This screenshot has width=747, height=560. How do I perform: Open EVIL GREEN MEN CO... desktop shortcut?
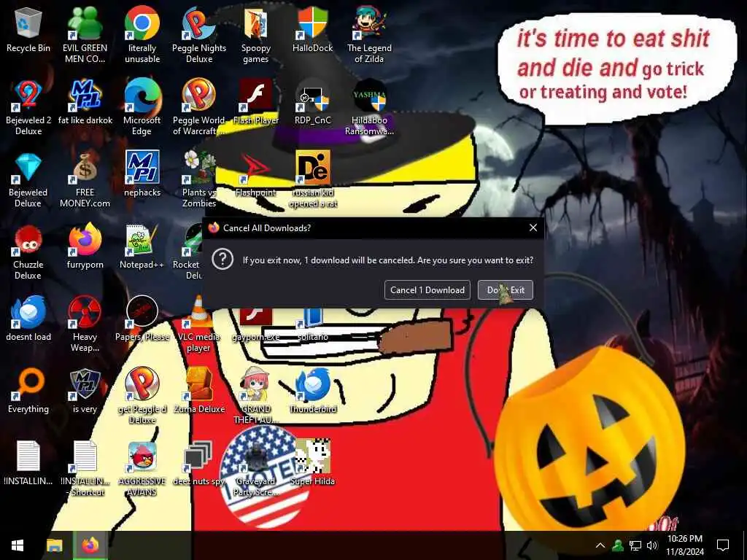pos(85,36)
